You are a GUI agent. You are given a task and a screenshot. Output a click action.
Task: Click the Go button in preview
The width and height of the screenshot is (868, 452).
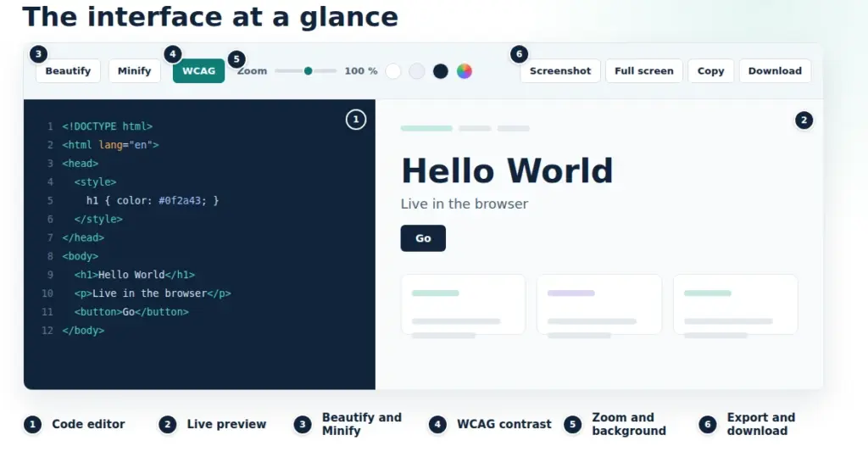(423, 238)
